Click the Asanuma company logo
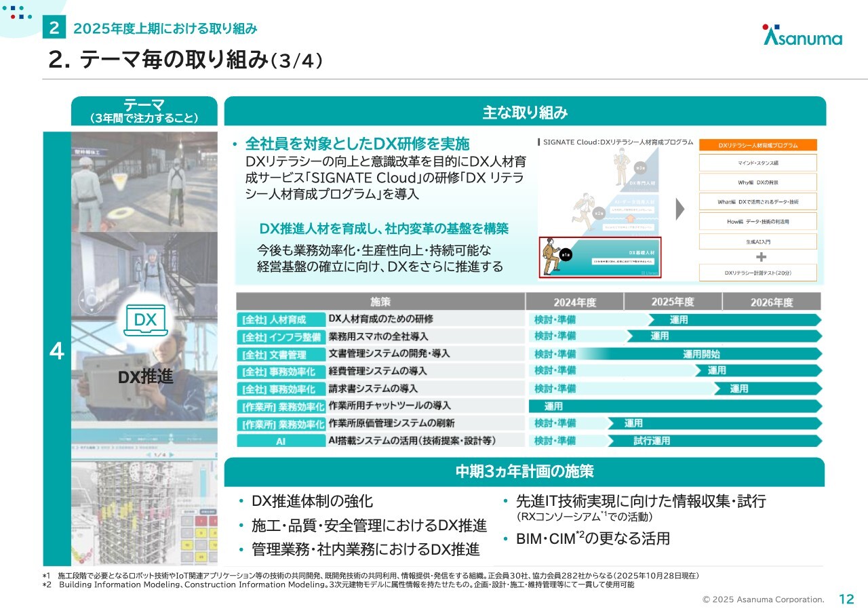 click(802, 35)
